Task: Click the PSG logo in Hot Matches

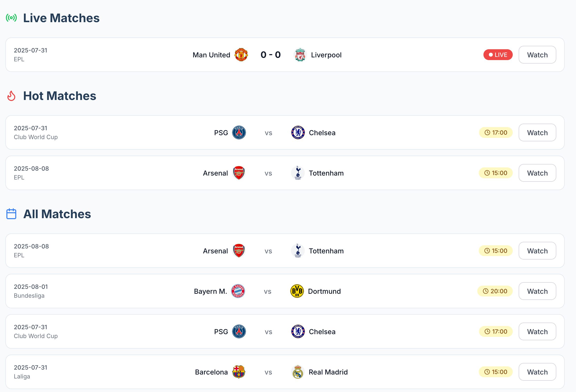Action: click(x=239, y=133)
